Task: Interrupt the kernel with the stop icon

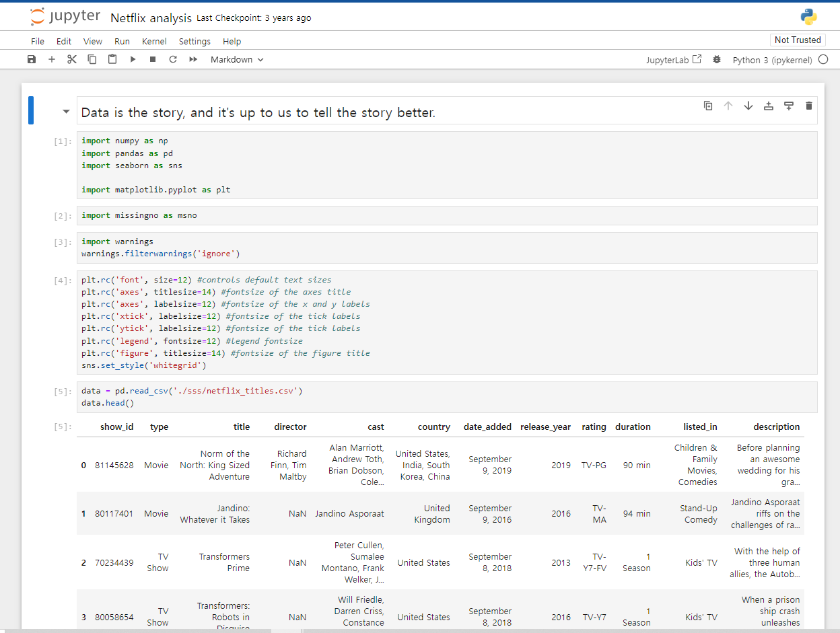Action: [153, 59]
